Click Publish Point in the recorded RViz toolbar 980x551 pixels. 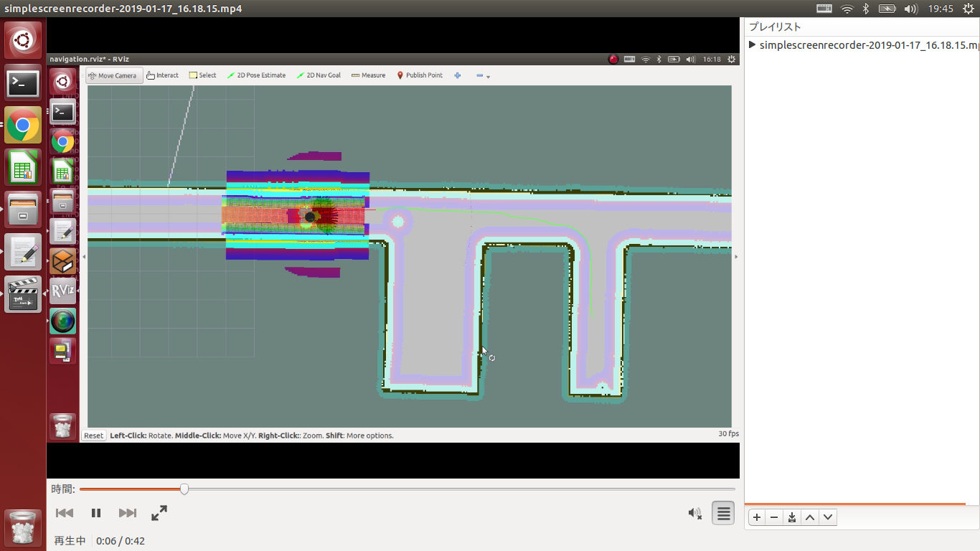coord(420,75)
